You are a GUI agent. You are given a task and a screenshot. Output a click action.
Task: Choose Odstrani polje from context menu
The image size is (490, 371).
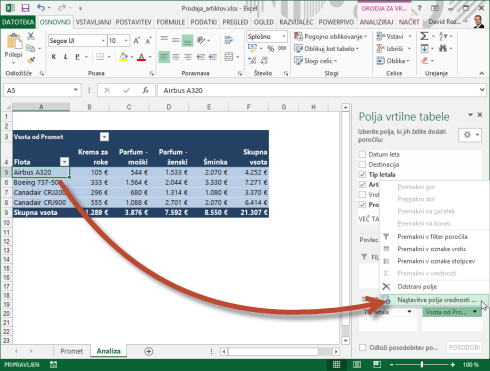[434, 287]
